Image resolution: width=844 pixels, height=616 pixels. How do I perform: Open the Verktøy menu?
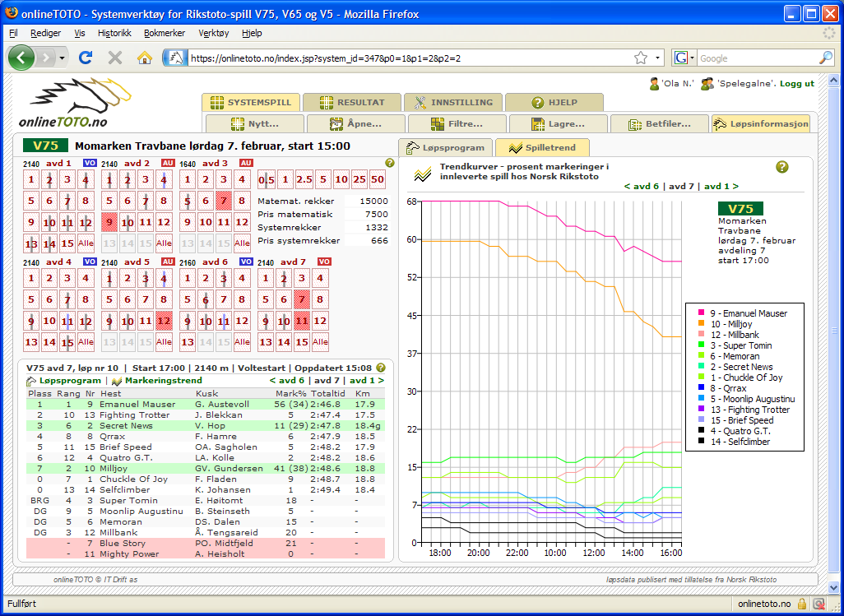(x=214, y=33)
